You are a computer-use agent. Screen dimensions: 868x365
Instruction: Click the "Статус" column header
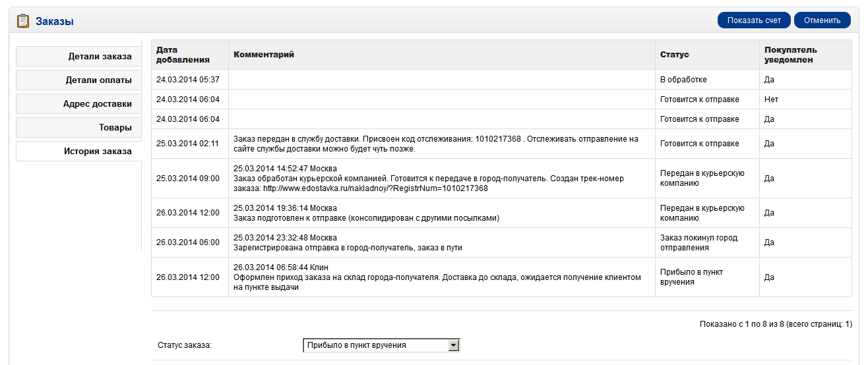674,55
